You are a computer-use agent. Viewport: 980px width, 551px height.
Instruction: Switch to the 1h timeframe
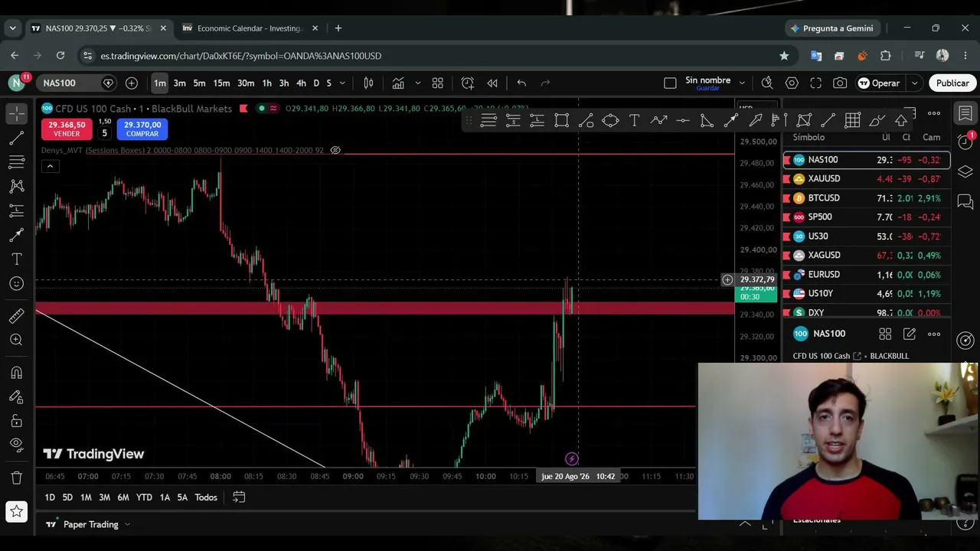pyautogui.click(x=266, y=83)
